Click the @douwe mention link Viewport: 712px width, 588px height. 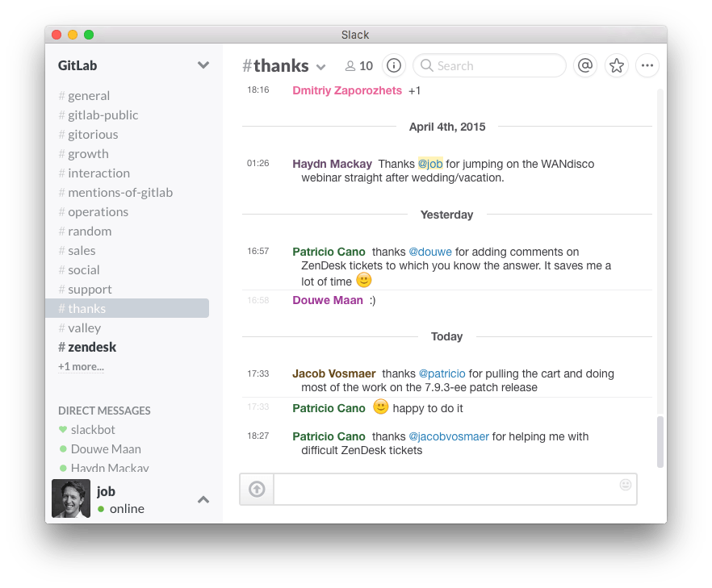(430, 251)
